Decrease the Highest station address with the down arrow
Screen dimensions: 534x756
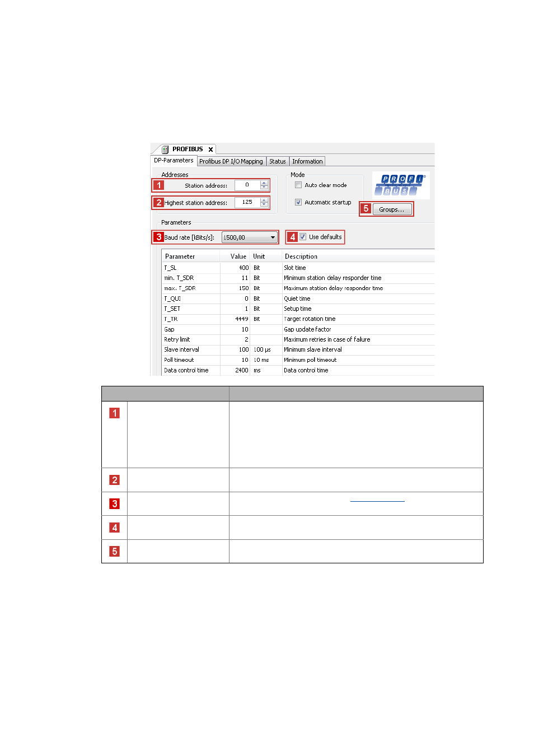[264, 204]
